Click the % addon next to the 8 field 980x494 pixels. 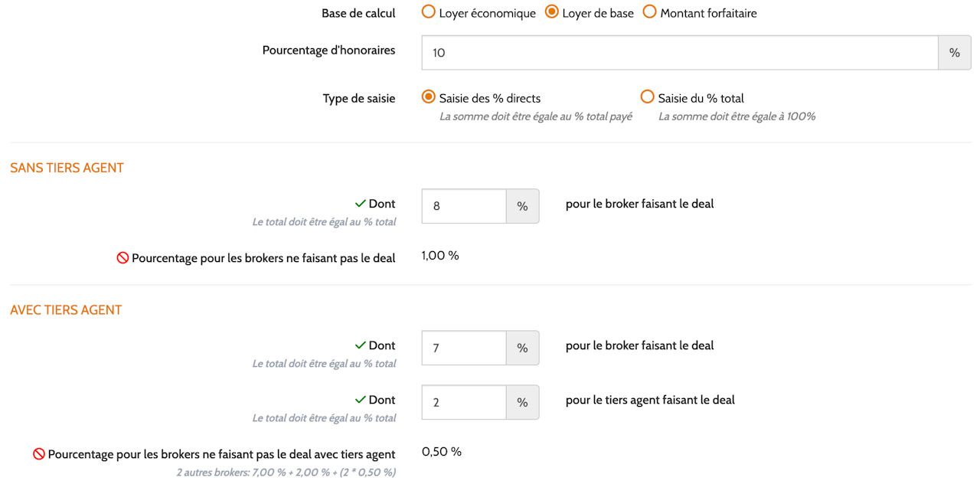coord(522,206)
